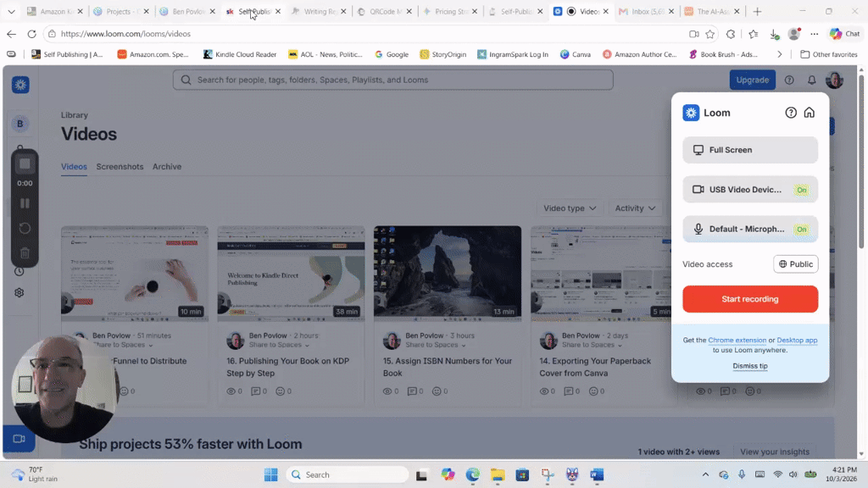Click the Loom search field
Image resolution: width=868 pixels, height=488 pixels.
[393, 80]
